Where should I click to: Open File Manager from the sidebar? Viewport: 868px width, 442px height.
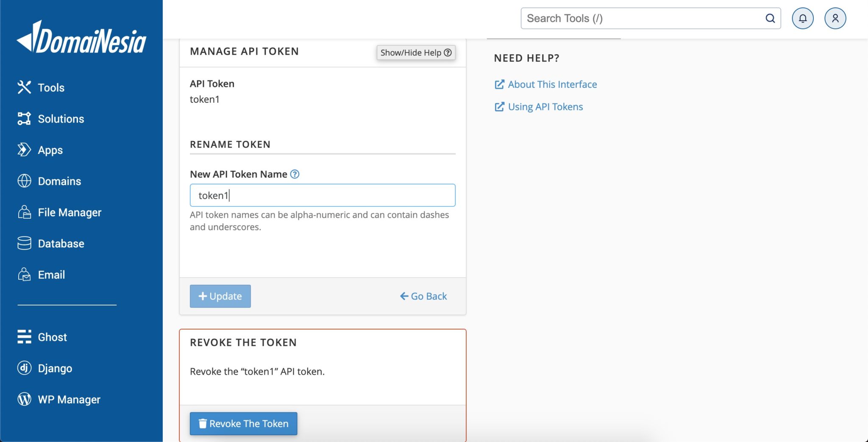click(x=70, y=212)
